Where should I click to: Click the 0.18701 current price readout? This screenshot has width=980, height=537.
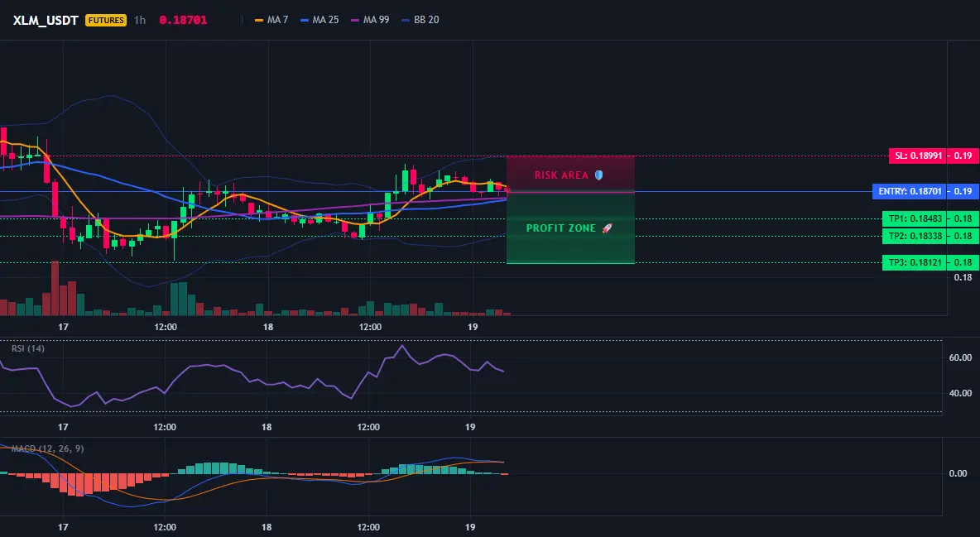coord(183,20)
